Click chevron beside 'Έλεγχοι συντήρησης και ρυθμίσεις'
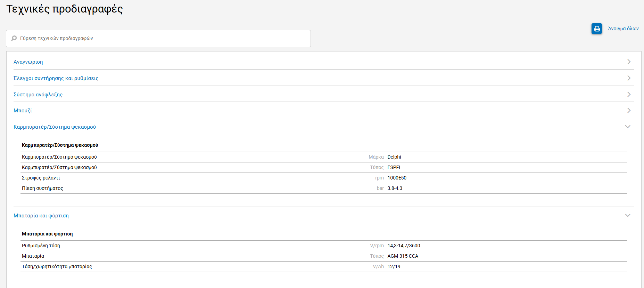Image resolution: width=644 pixels, height=288 pixels. (629, 78)
